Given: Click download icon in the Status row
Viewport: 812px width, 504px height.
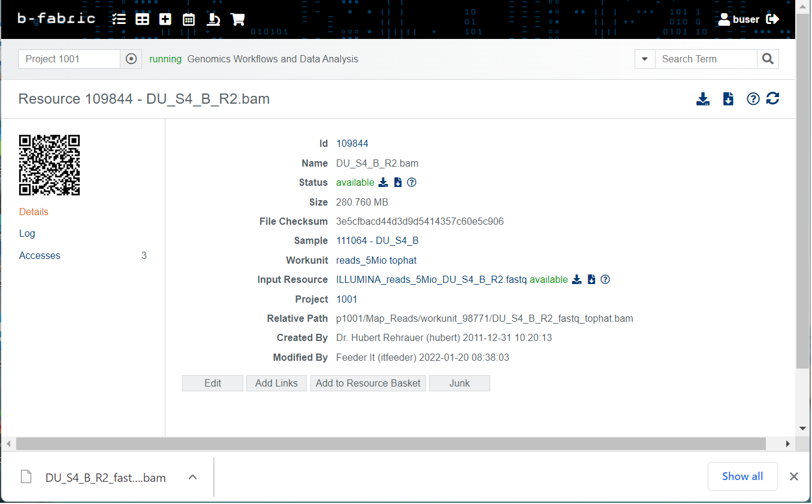Looking at the screenshot, I should [x=384, y=182].
